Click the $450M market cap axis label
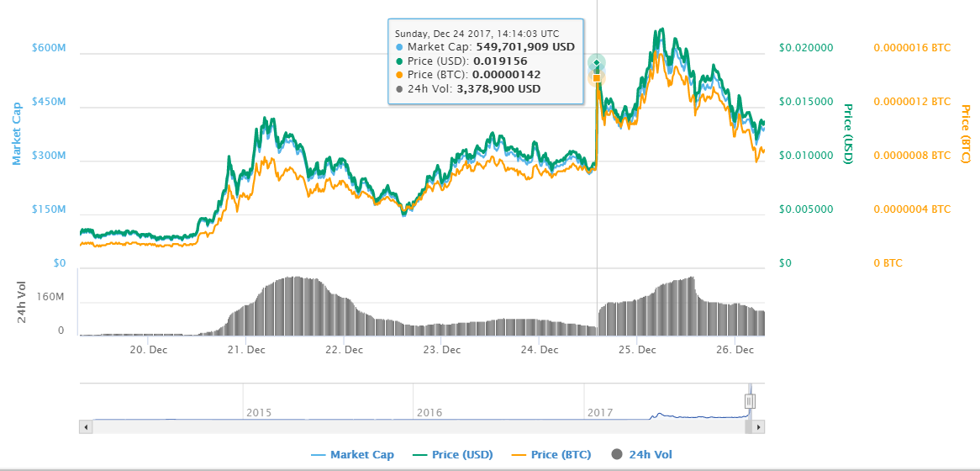 tap(48, 101)
